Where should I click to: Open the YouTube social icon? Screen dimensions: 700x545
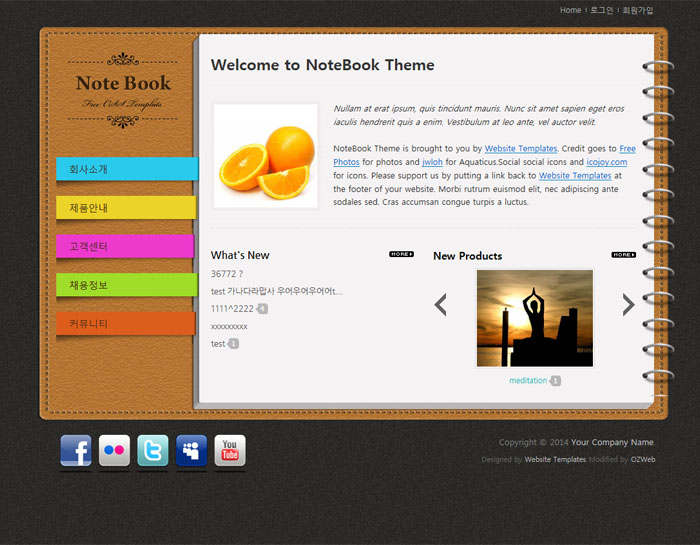[x=230, y=451]
